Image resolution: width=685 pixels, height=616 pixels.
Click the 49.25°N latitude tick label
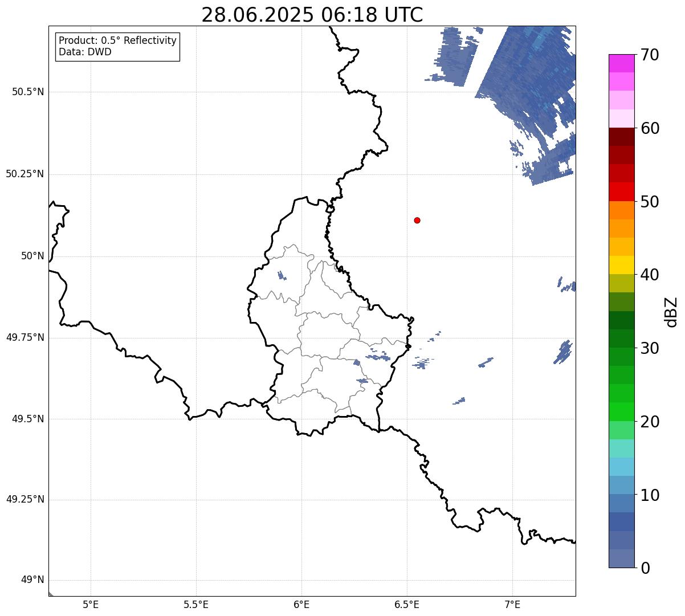25,499
